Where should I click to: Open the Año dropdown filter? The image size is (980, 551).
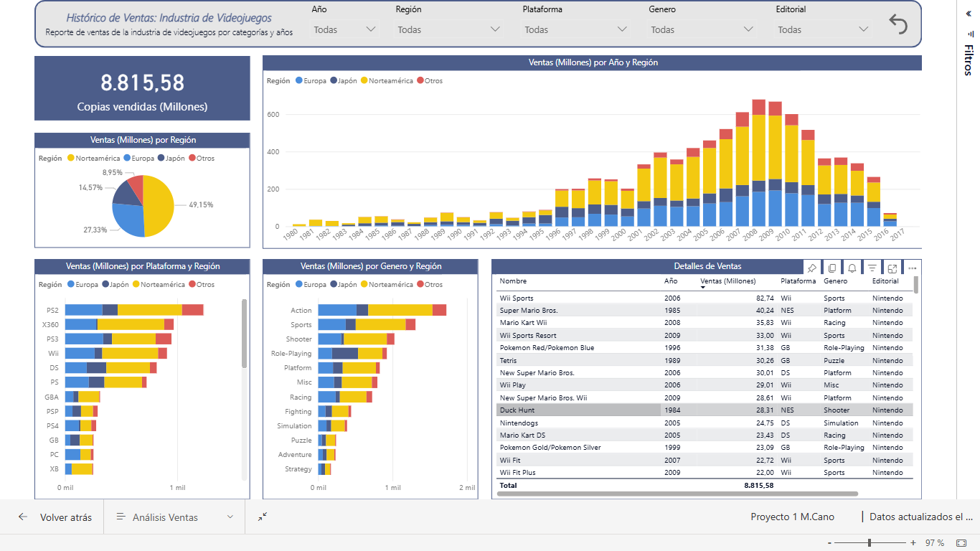[x=344, y=29]
